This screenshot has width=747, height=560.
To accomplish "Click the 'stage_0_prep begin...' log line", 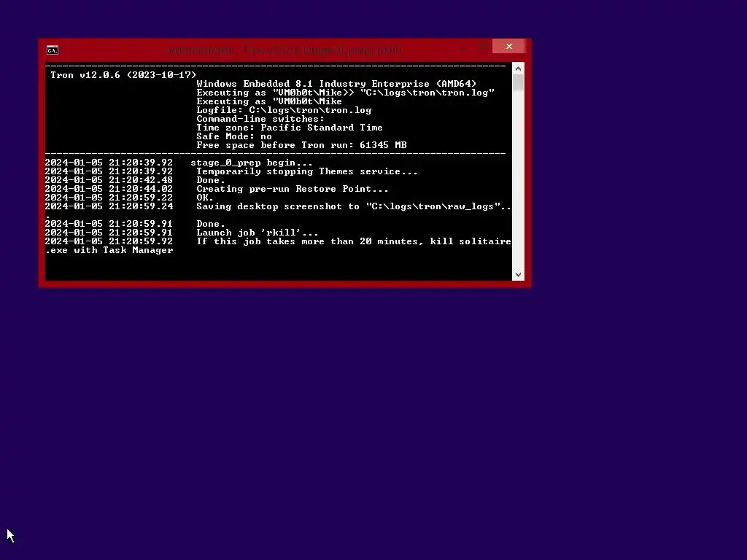I will point(252,163).
